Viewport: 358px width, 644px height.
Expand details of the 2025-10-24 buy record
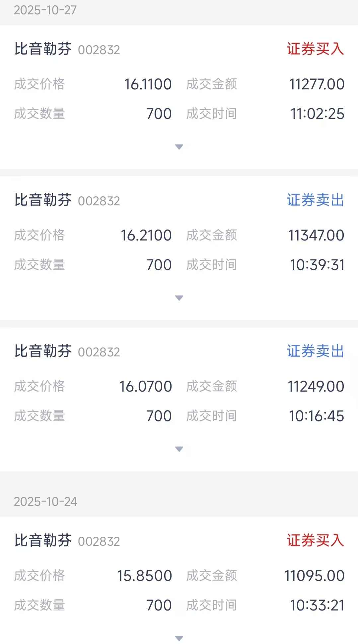pyautogui.click(x=179, y=638)
